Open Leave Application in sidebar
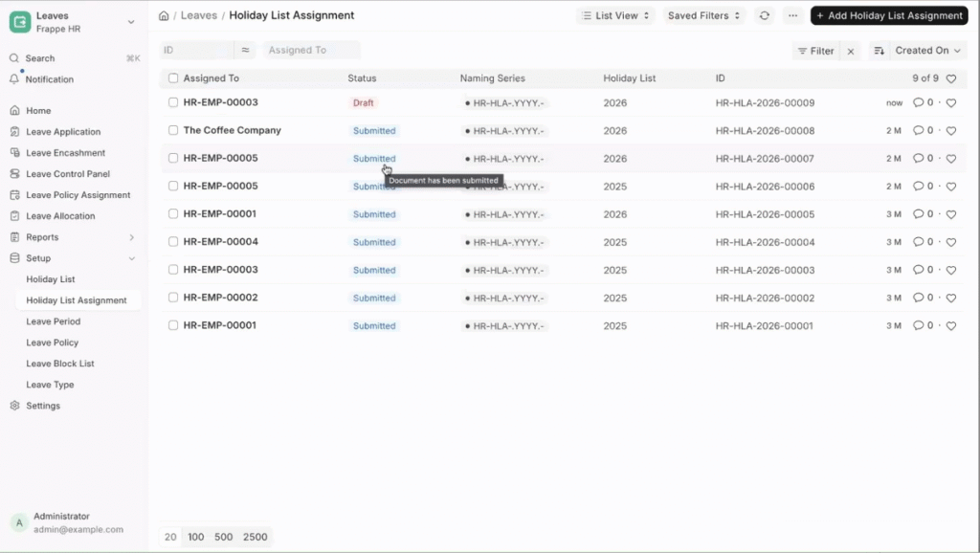 point(63,132)
